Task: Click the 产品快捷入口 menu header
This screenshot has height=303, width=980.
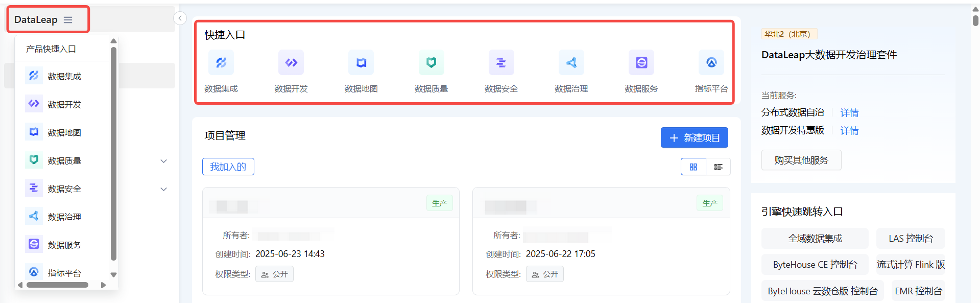Action: (x=51, y=49)
